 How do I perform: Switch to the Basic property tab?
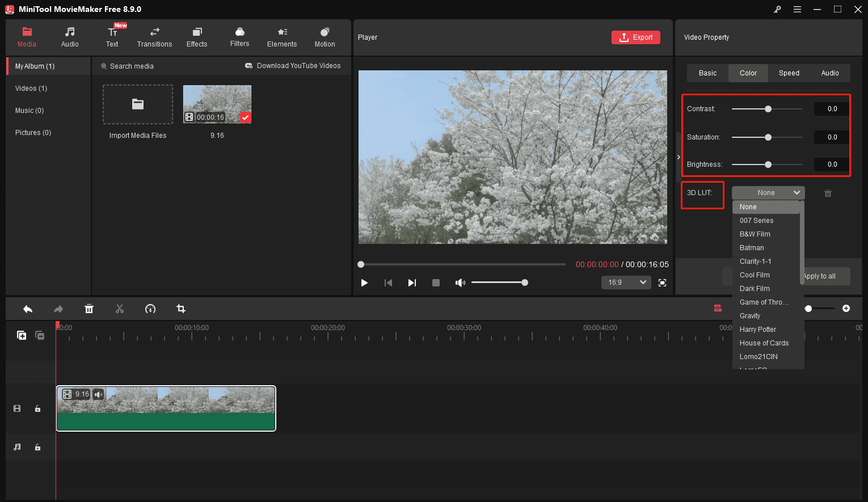707,73
